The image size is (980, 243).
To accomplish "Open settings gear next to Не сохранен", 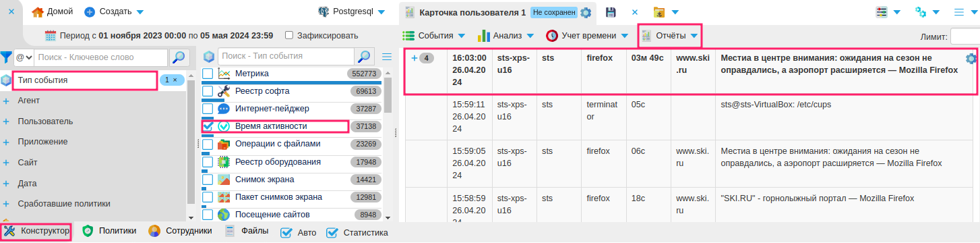I will [586, 12].
